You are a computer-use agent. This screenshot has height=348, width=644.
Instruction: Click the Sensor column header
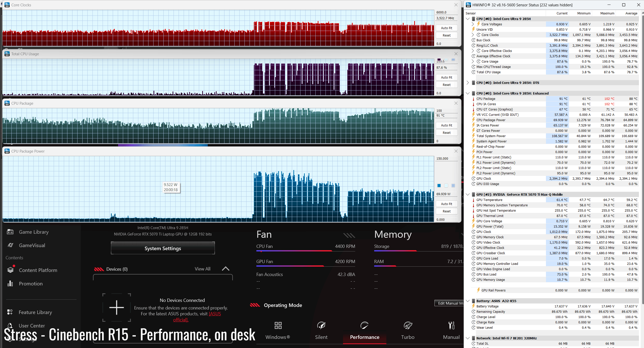pos(471,13)
